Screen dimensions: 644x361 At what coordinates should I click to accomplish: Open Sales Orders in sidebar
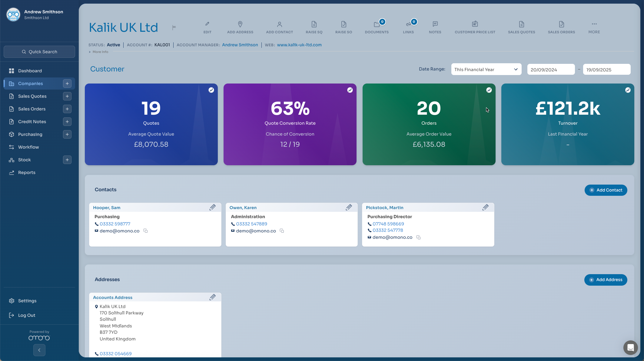pyautogui.click(x=33, y=109)
